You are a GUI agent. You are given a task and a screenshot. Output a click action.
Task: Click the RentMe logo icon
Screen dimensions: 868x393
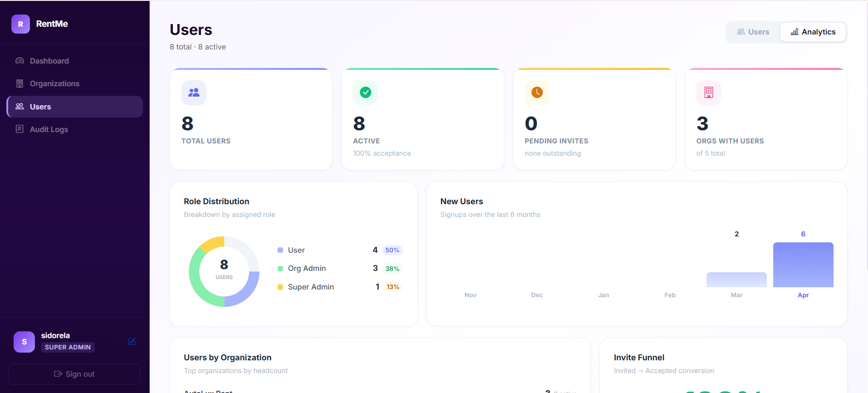click(x=20, y=24)
